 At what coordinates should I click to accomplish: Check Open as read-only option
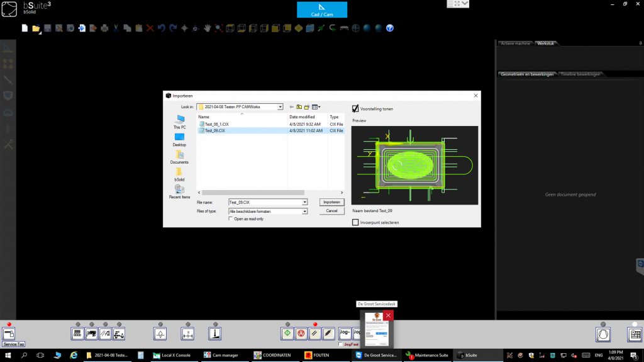point(231,219)
